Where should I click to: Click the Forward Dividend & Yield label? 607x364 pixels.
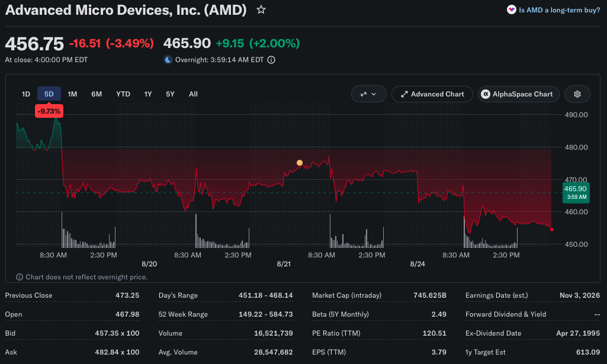[506, 314]
